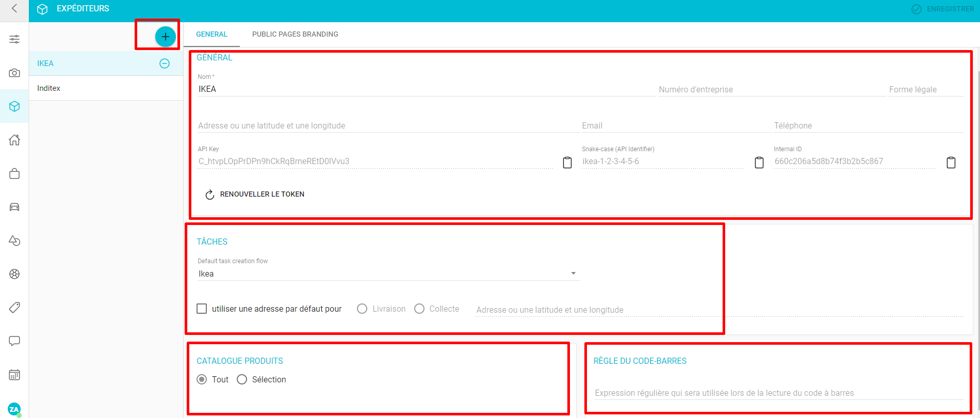Click the refresh token icon
This screenshot has width=980, height=418.
(210, 195)
